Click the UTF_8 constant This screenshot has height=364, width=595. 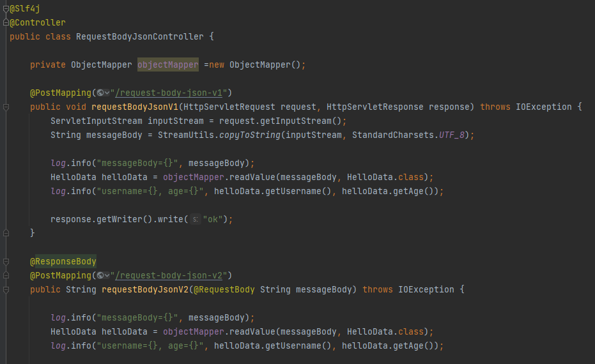point(452,135)
